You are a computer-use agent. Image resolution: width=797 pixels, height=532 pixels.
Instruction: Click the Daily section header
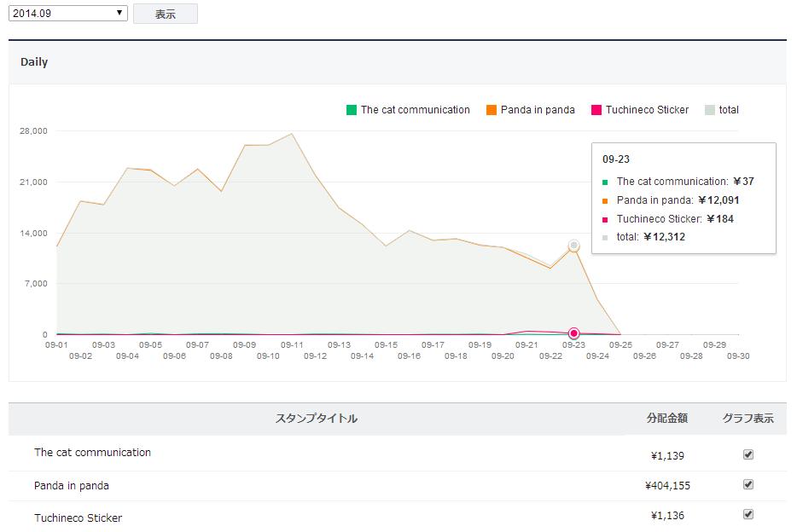click(x=34, y=62)
